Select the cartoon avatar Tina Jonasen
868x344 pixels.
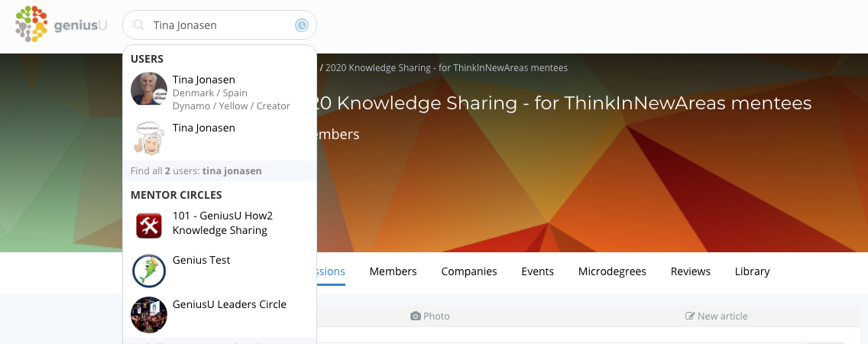pos(149,138)
